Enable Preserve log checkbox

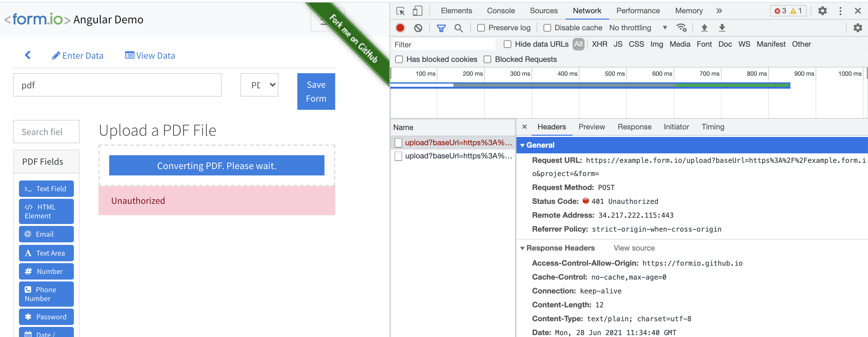[481, 28]
